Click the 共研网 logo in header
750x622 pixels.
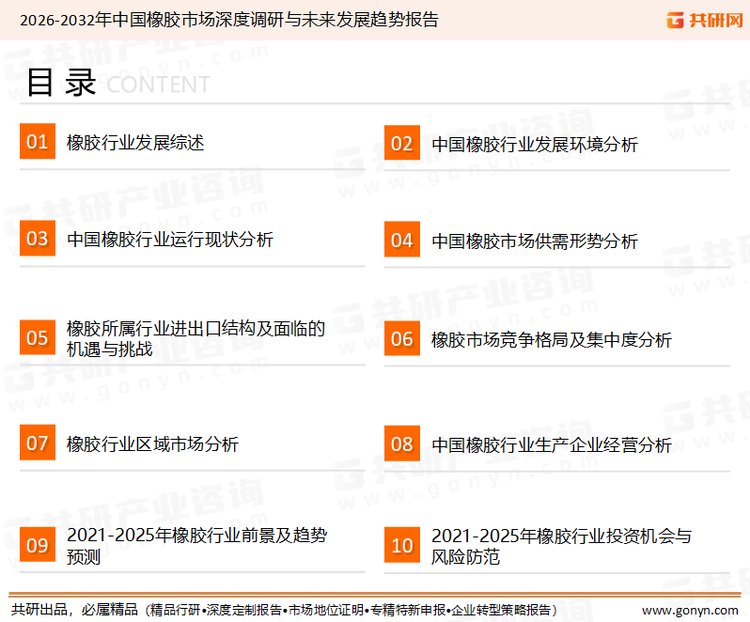(705, 20)
